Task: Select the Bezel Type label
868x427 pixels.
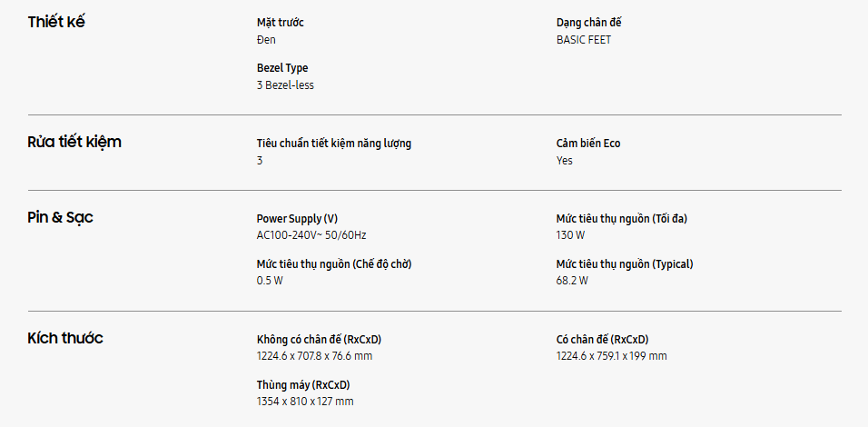Action: pyautogui.click(x=282, y=68)
